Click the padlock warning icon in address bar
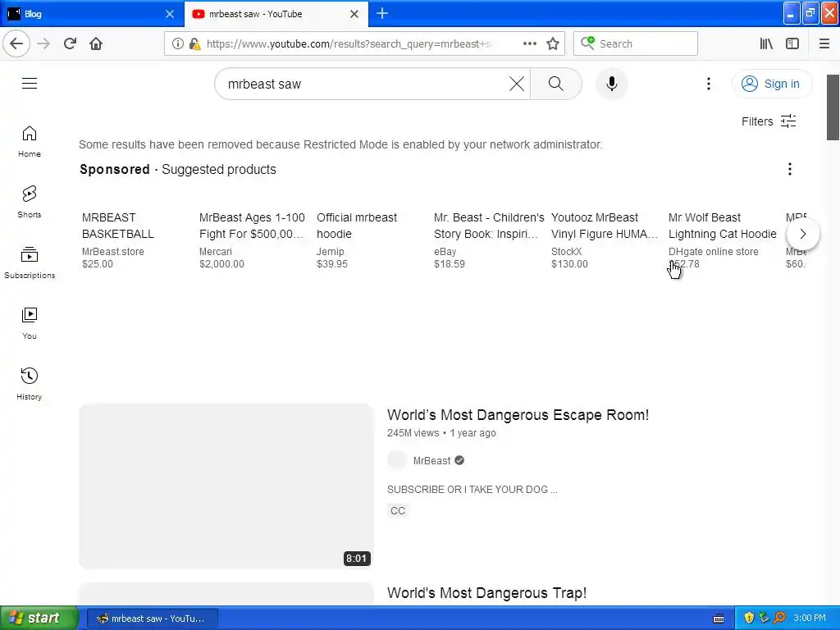 (x=194, y=44)
